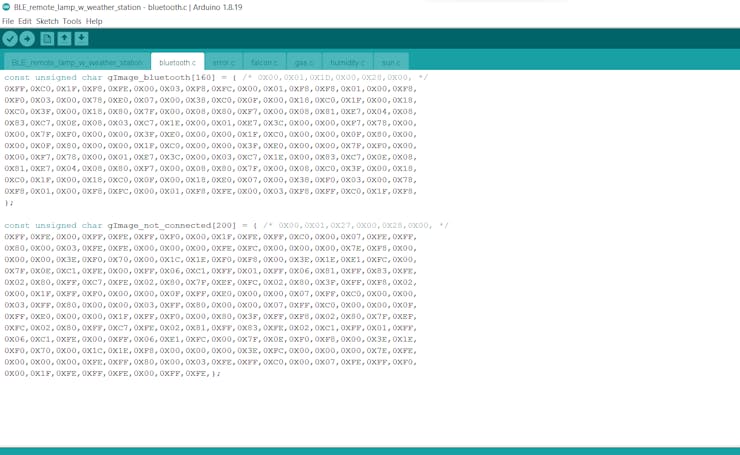Open the humidity.c tab
The width and height of the screenshot is (740, 455).
point(347,62)
